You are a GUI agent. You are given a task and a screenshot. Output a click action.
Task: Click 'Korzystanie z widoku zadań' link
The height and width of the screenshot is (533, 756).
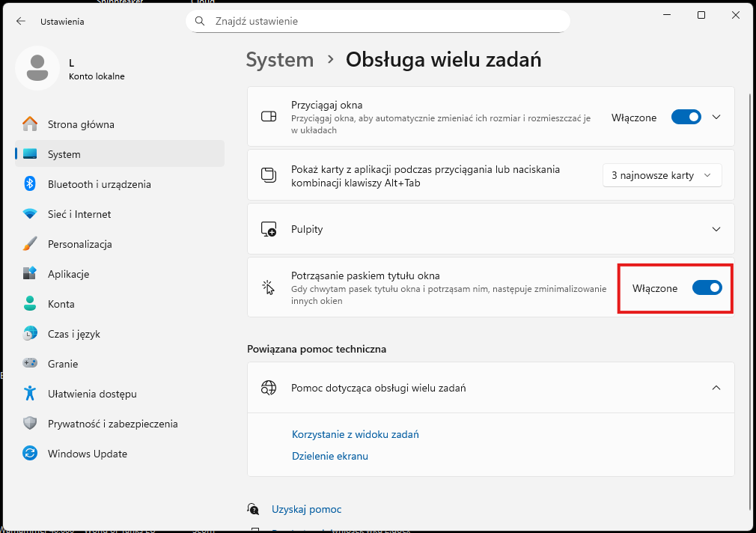pyautogui.click(x=355, y=434)
